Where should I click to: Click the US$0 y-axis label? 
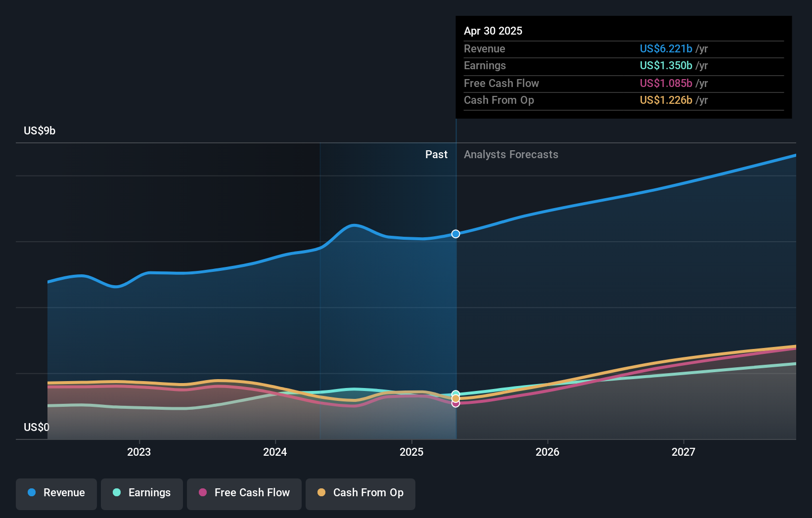tap(37, 427)
